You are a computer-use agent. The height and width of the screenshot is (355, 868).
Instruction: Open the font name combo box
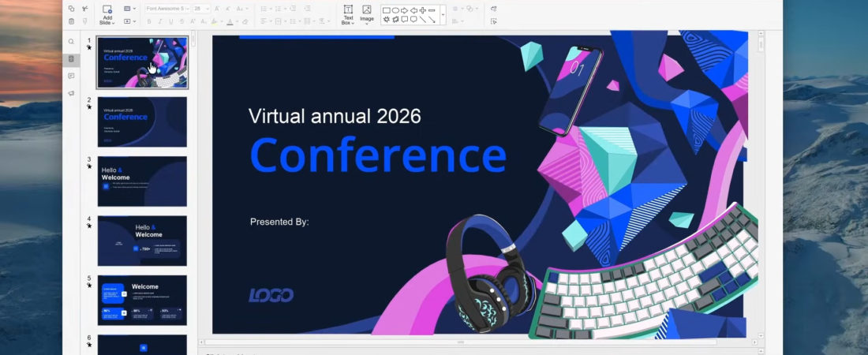tap(168, 9)
